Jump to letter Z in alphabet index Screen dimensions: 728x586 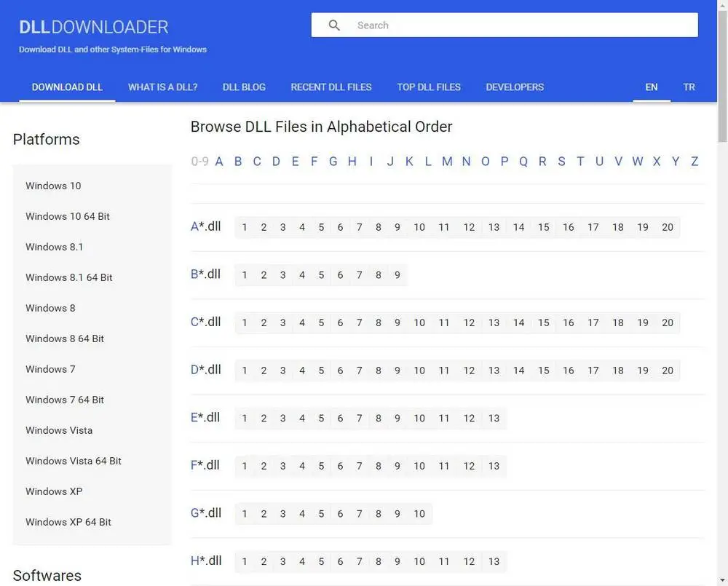[695, 161]
